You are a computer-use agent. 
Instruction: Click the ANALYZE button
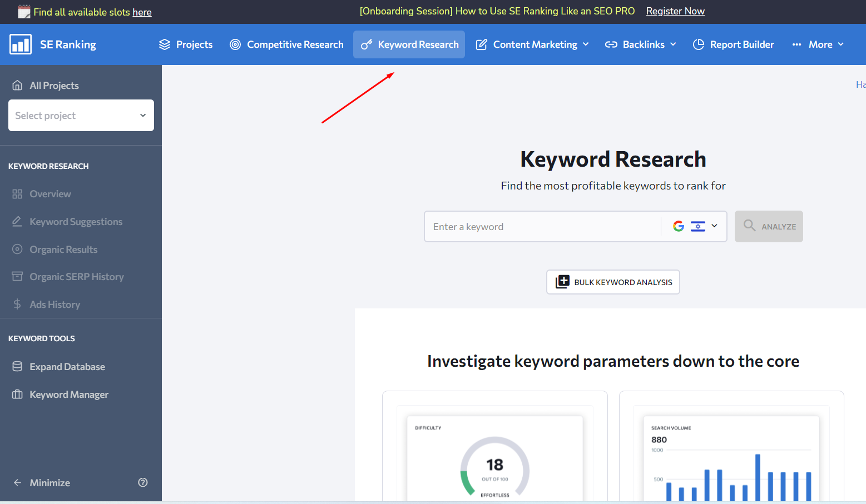(x=769, y=226)
